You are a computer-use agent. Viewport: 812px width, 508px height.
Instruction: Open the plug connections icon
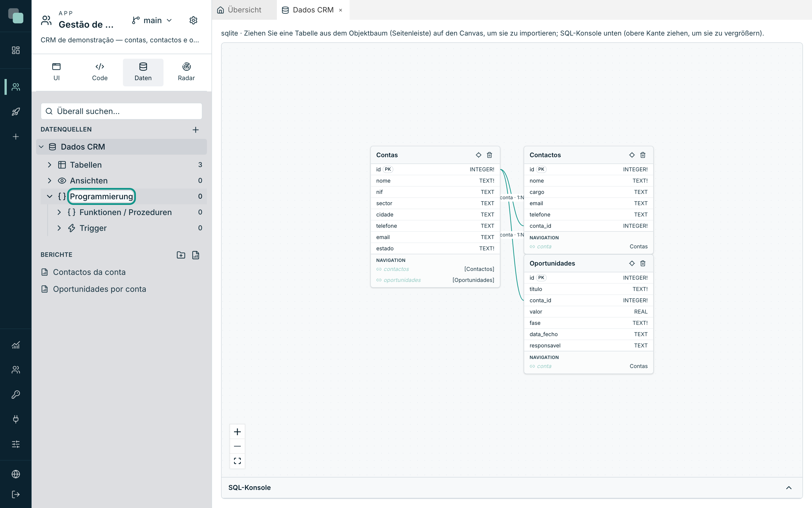click(x=16, y=419)
